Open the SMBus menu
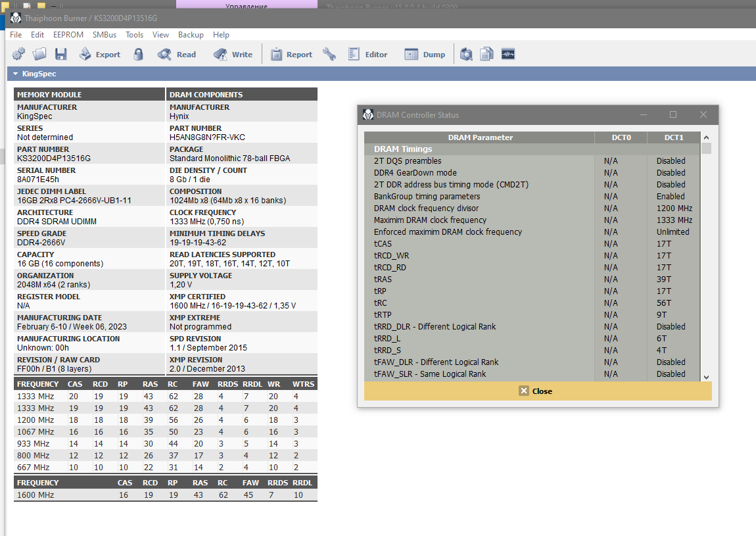The width and height of the screenshot is (756, 536). click(105, 35)
